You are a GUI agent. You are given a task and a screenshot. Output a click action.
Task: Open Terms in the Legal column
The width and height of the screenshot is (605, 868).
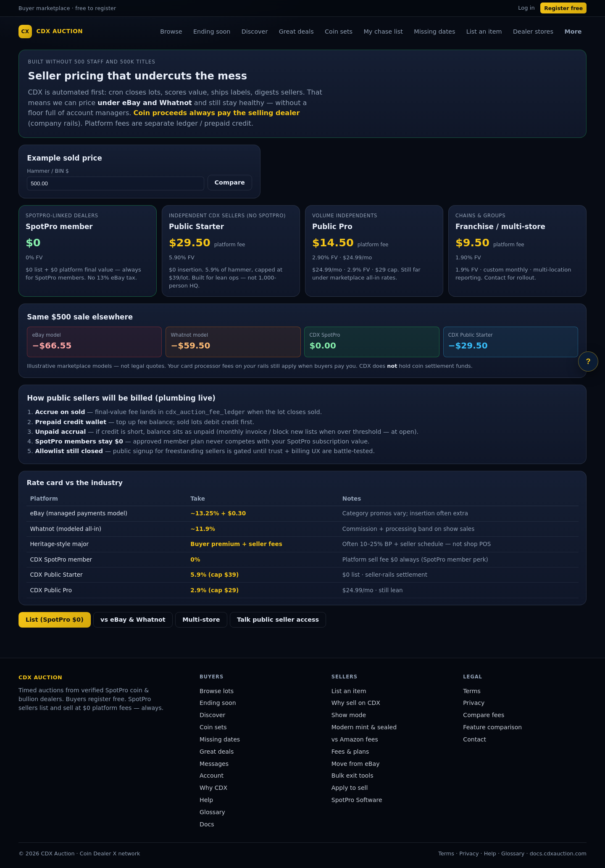(471, 691)
